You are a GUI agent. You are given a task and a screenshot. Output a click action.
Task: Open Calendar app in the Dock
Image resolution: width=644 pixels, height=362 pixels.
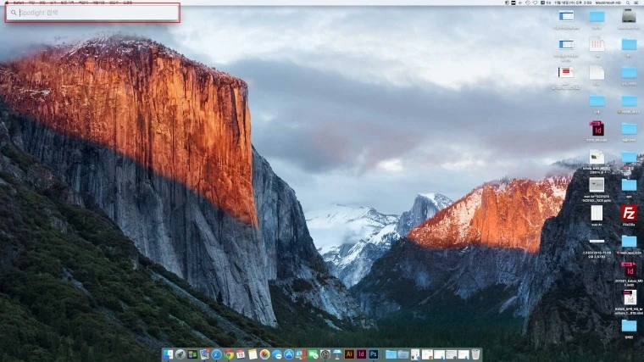pyautogui.click(x=241, y=354)
